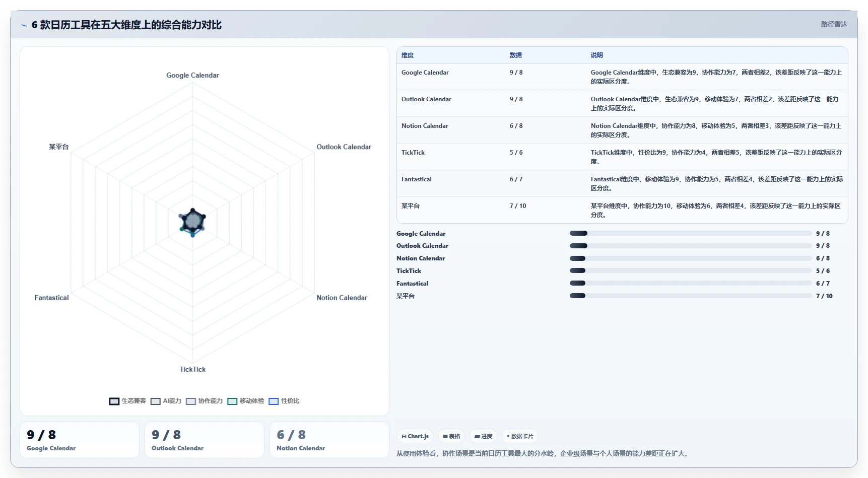Click the Notion Calendar radar axis label
Screen dimensions: 868x478
[342, 298]
